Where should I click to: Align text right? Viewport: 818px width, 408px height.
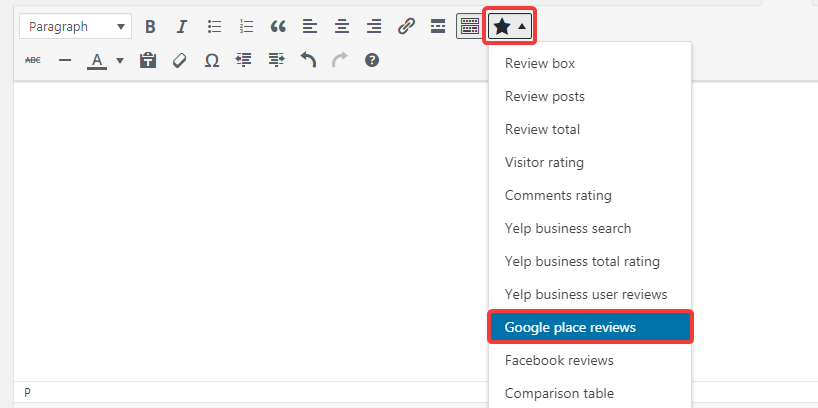374,27
